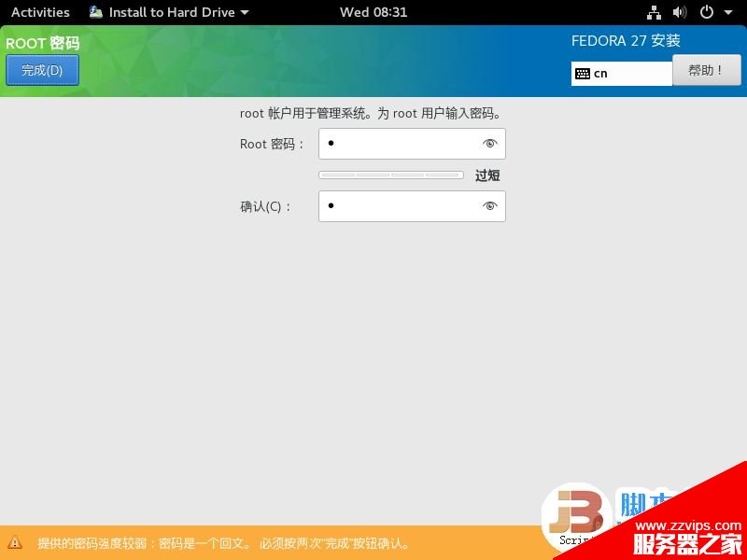This screenshot has width=747, height=560.
Task: Expand the Install to Hard Drive arrow
Action: (x=245, y=13)
